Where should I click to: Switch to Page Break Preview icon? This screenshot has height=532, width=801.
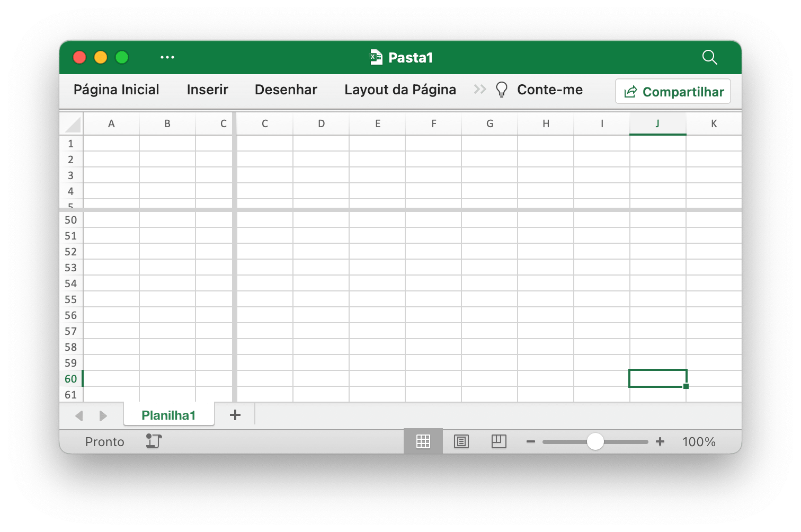499,441
